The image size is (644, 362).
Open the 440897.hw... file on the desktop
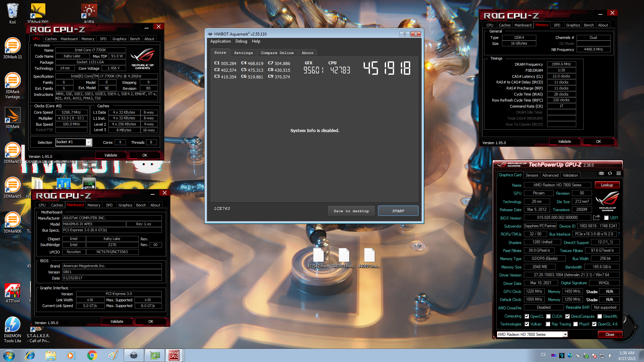pos(369,258)
